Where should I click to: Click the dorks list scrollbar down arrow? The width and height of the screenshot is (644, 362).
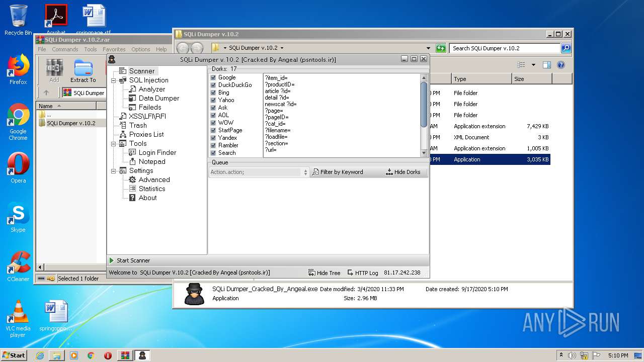424,153
